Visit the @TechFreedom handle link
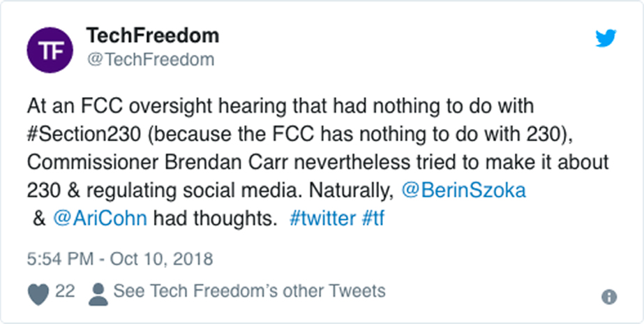644x324 pixels. 150,60
